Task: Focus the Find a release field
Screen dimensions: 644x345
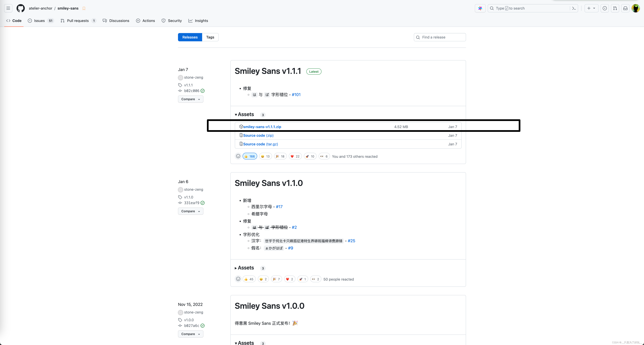Action: [440, 37]
